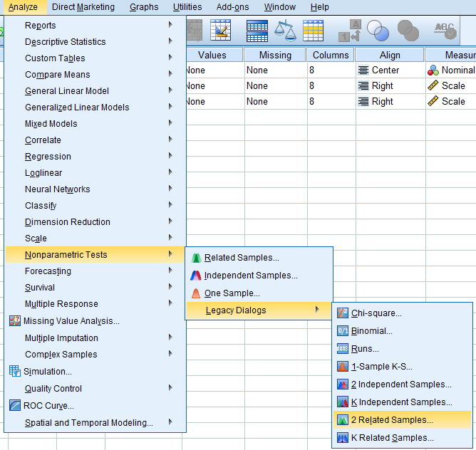The width and height of the screenshot is (476, 450).
Task: Click the Missing column header
Action: tap(275, 55)
